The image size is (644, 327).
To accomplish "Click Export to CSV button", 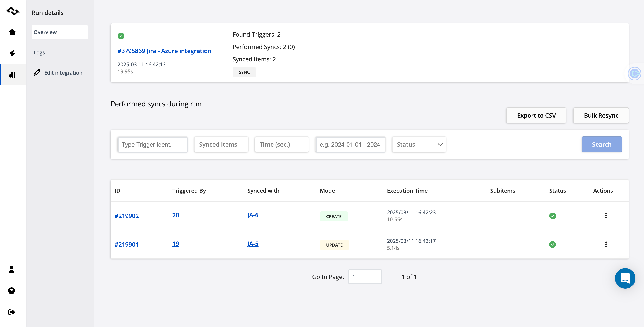I will click(x=536, y=115).
